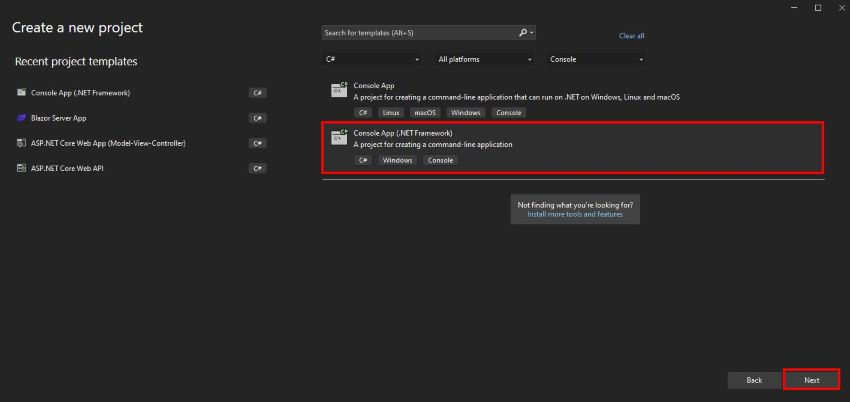The width and height of the screenshot is (850, 402).
Task: Click C# tag under Console App (.NET Framework) result
Action: pyautogui.click(x=363, y=160)
